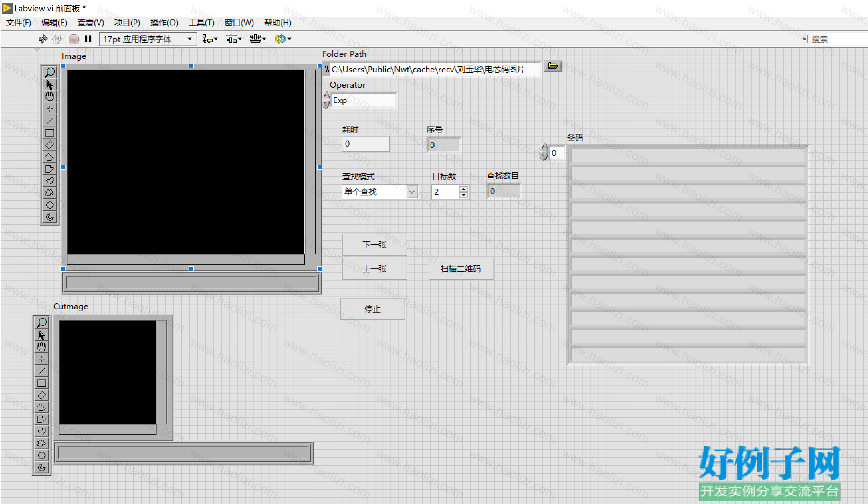Click the Image display vertical scrollbar
This screenshot has height=504, width=868.
(x=310, y=162)
